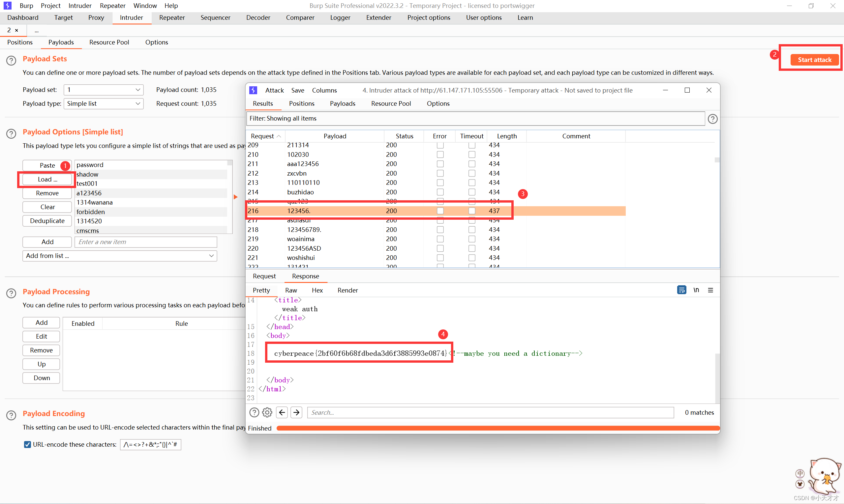Sort results by Length column
This screenshot has height=504, width=844.
tap(506, 136)
